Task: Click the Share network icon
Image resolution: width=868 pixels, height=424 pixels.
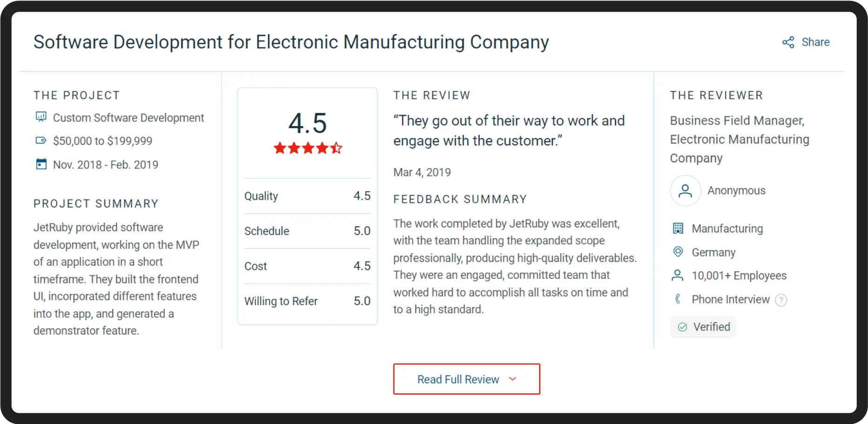Action: point(788,42)
